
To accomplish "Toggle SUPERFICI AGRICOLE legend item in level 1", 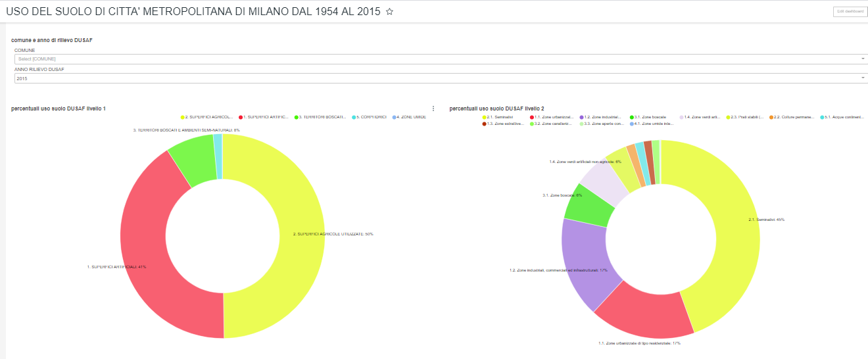I will [x=208, y=117].
